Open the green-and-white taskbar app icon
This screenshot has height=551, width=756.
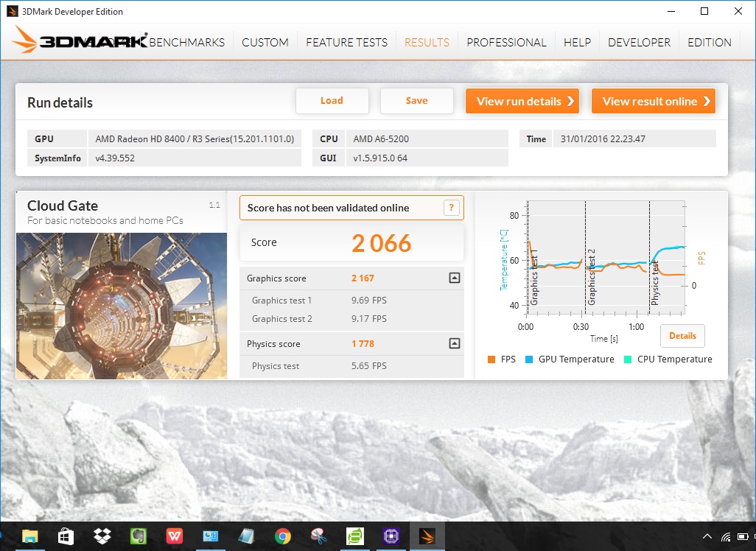coord(355,536)
